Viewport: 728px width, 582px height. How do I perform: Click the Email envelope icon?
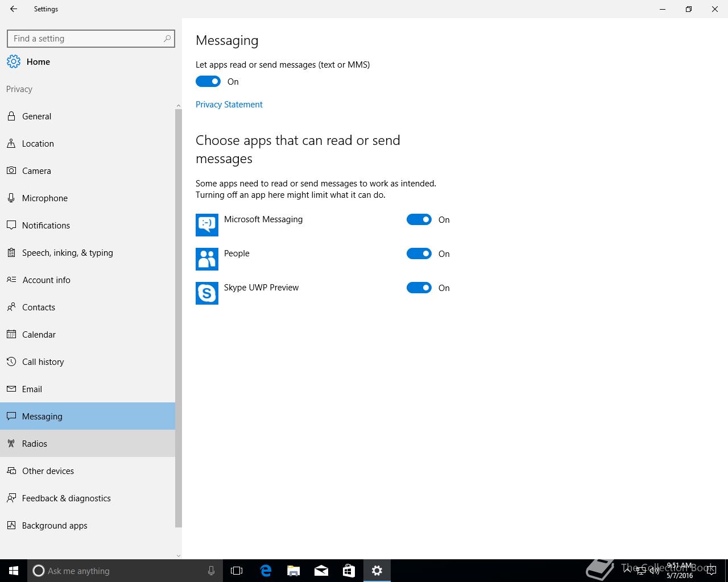(11, 389)
